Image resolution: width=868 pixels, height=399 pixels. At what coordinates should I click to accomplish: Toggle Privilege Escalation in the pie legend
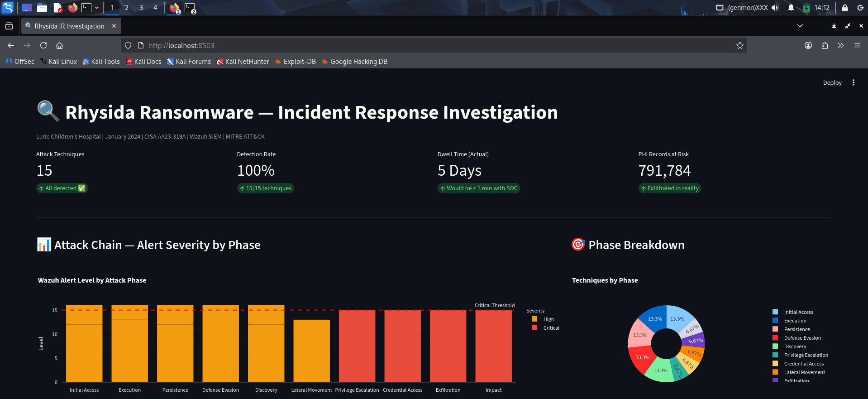coord(800,355)
